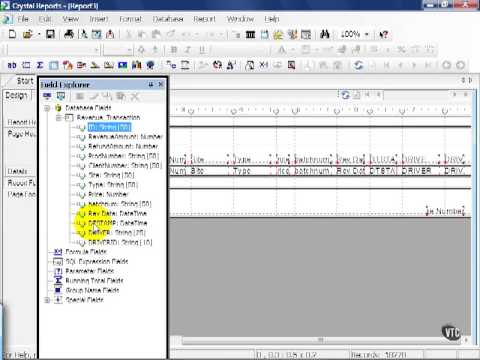
Task: Toggle Underline formatting button
Action: (202, 50)
